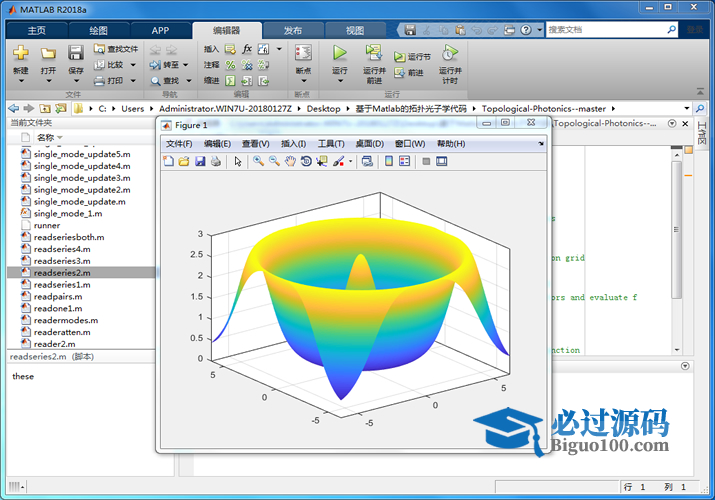Select the Edit Plot arrow pointer tool
715x500 pixels.
coord(238,161)
